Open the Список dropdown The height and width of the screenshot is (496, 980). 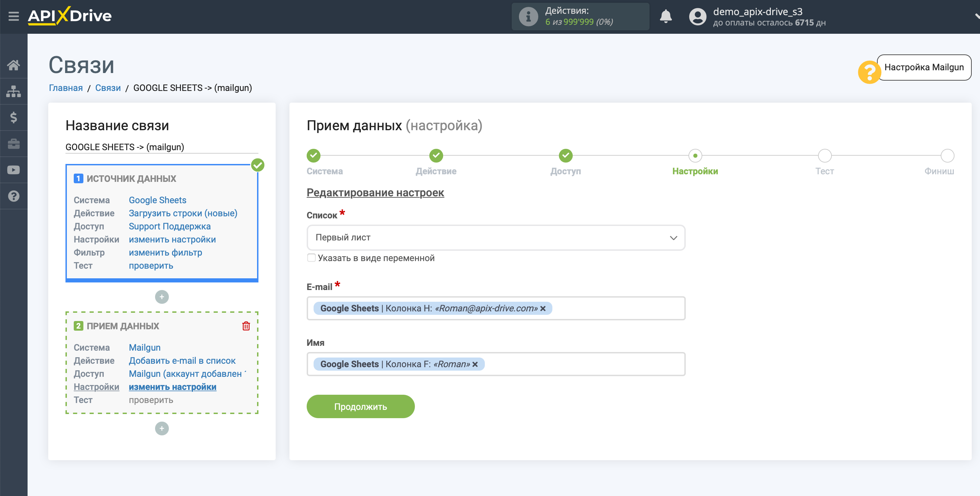(496, 238)
